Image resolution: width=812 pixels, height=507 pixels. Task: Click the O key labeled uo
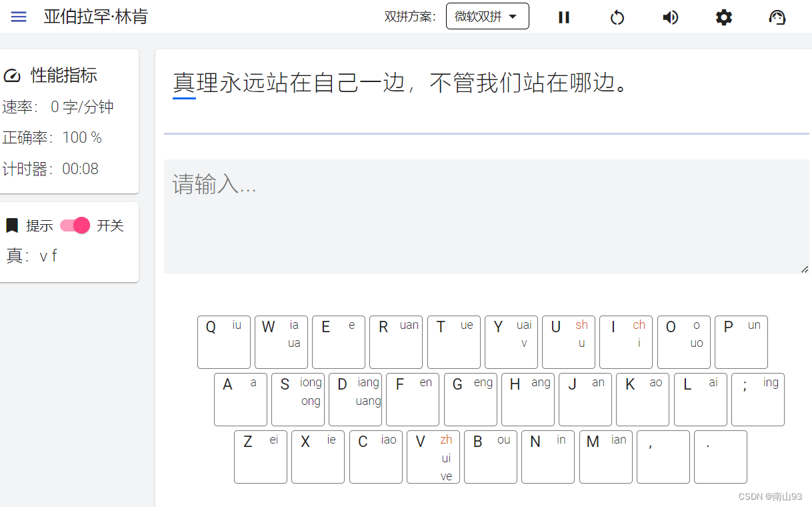click(x=684, y=342)
